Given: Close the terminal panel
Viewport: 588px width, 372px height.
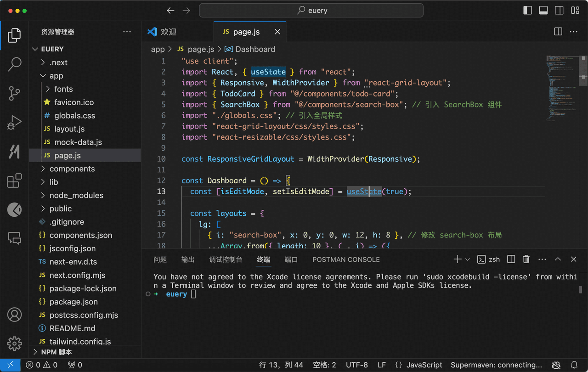Looking at the screenshot, I should point(573,259).
